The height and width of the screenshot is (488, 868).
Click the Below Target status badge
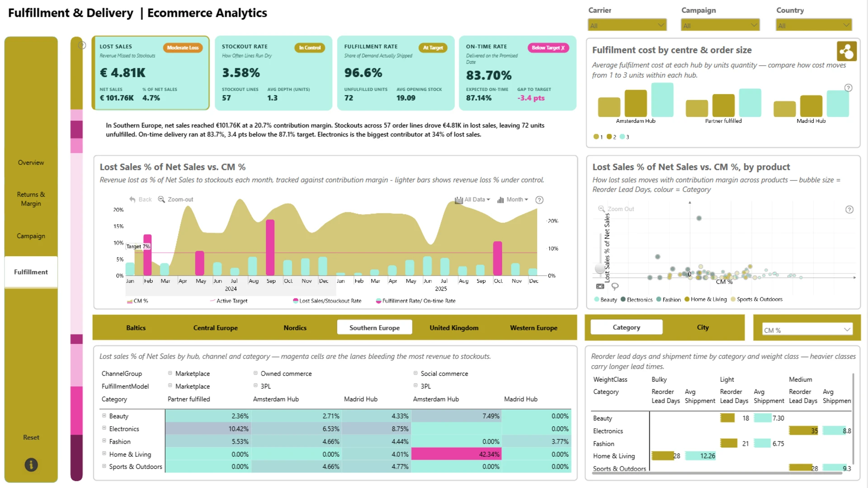point(548,47)
